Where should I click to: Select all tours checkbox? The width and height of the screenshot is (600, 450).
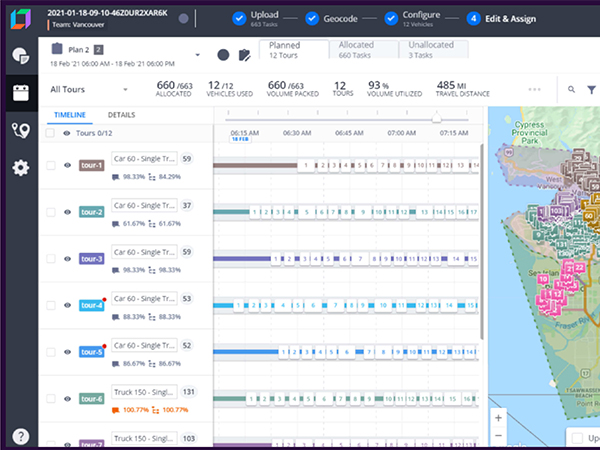coord(50,133)
